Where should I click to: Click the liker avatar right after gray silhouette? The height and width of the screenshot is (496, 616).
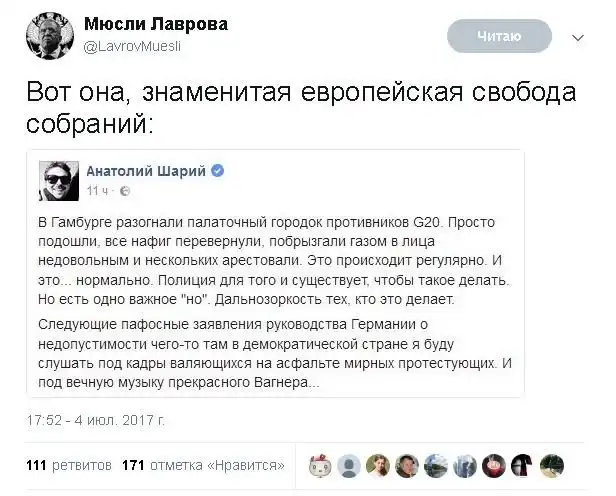point(378,465)
